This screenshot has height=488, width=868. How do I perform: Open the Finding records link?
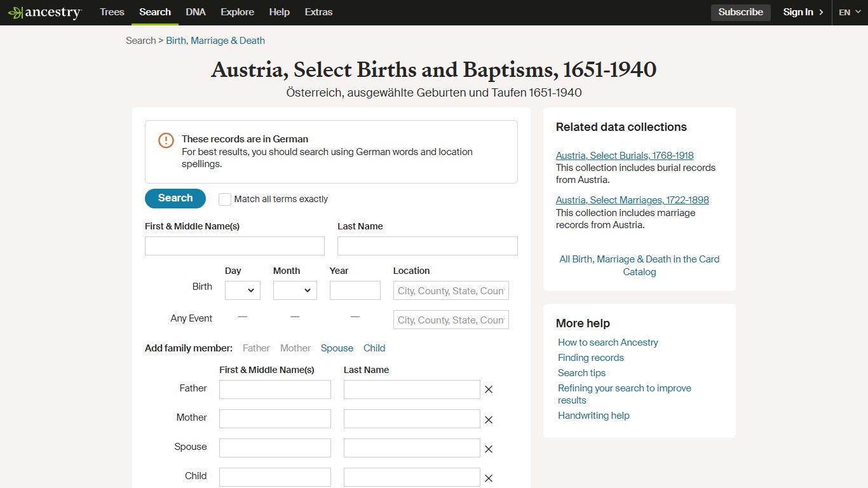click(x=591, y=358)
